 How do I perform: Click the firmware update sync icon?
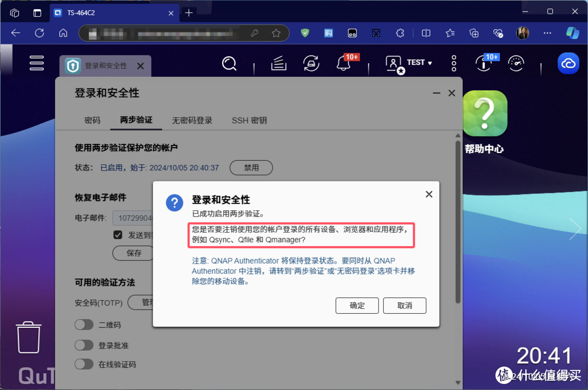point(311,64)
